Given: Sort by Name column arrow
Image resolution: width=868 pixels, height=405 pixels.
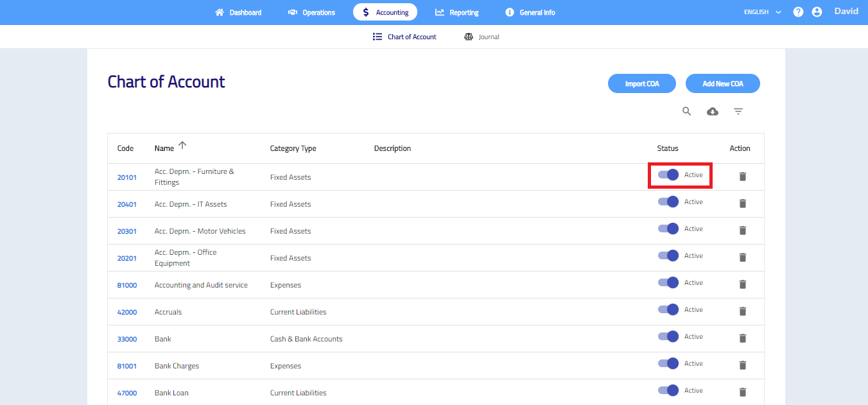Looking at the screenshot, I should [x=182, y=146].
